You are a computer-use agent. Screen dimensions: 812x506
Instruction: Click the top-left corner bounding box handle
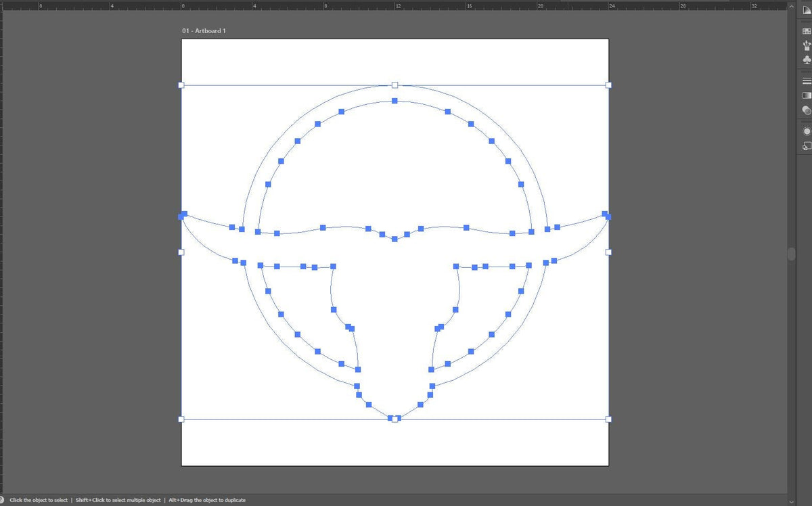tap(181, 85)
